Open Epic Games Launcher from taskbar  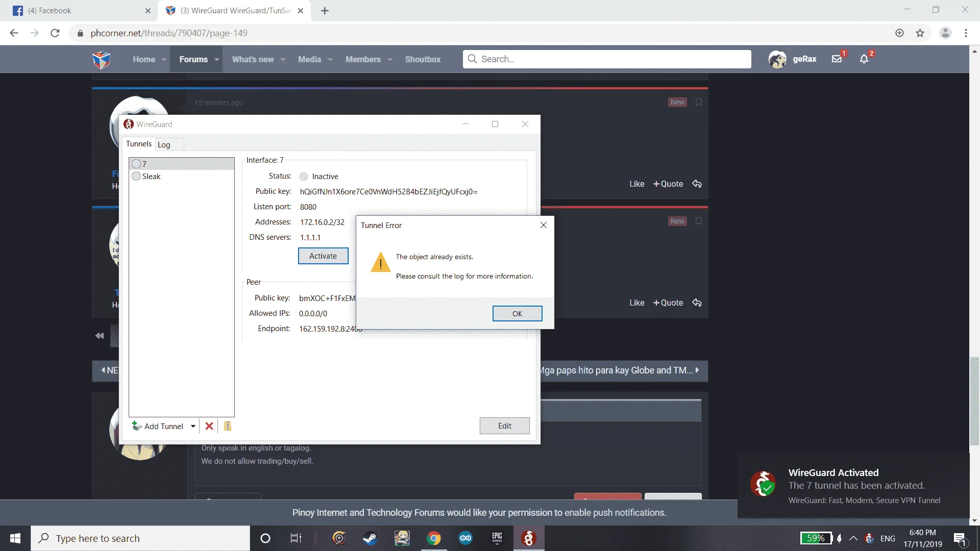click(x=497, y=538)
